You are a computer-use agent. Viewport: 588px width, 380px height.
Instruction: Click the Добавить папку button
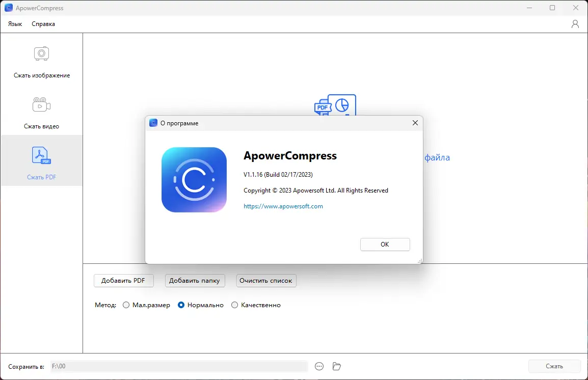coord(195,281)
